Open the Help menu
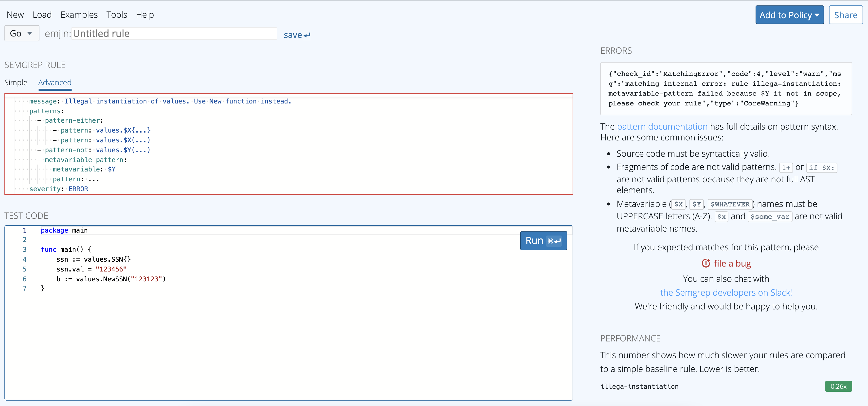This screenshot has width=868, height=406. click(145, 15)
